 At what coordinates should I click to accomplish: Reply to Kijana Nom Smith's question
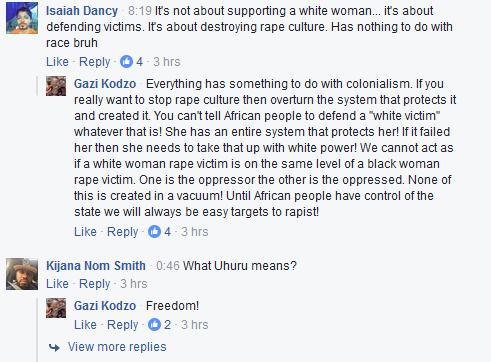pos(95,284)
